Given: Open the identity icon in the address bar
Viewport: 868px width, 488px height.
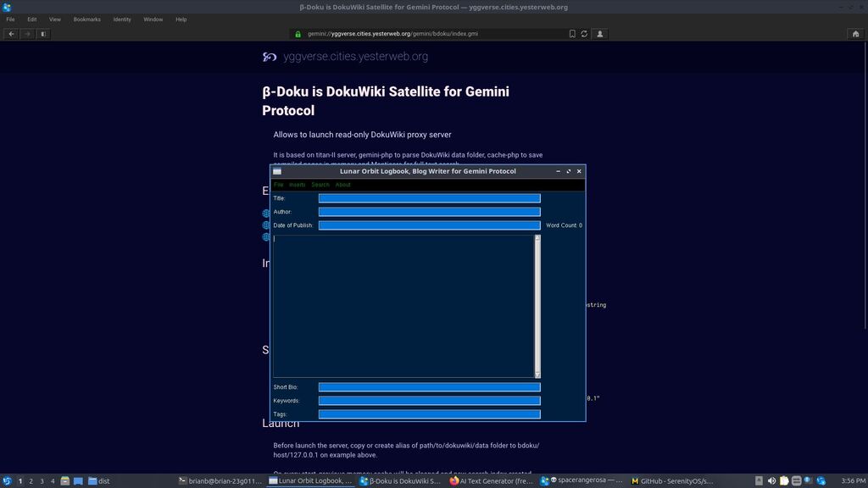Looking at the screenshot, I should pos(600,34).
